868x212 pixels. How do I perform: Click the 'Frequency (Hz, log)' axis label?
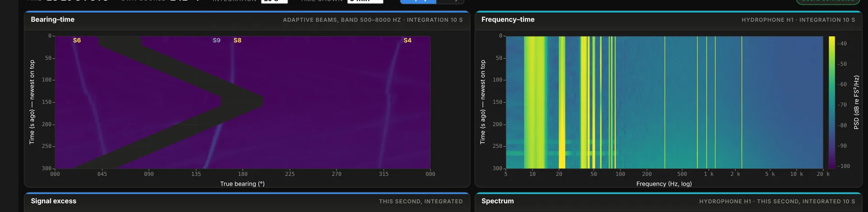(x=664, y=184)
